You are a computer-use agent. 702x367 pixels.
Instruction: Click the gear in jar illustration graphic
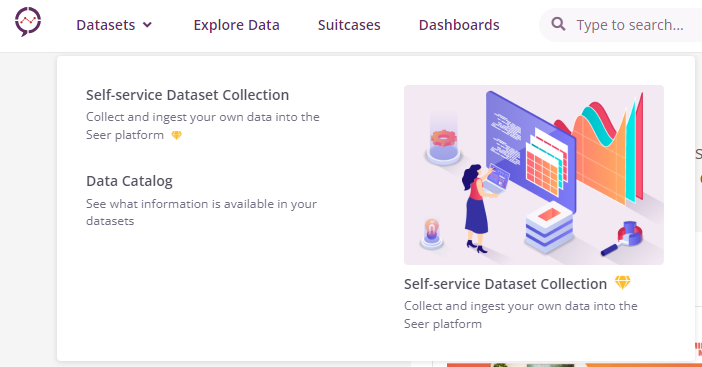click(x=443, y=141)
